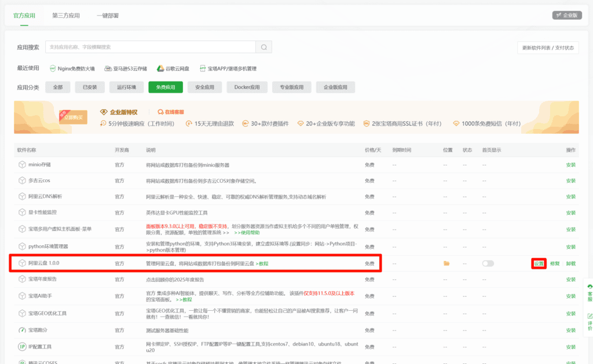Toggle 阿里云盘 homepage display switch
This screenshot has width=593, height=364.
point(488,263)
